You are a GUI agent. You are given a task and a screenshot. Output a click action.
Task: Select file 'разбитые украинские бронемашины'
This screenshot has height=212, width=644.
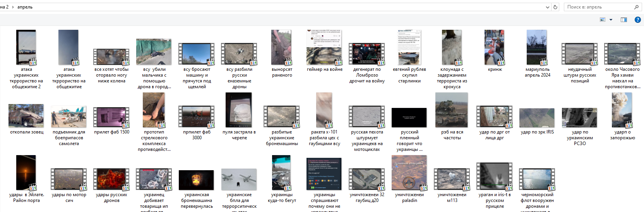(282, 126)
